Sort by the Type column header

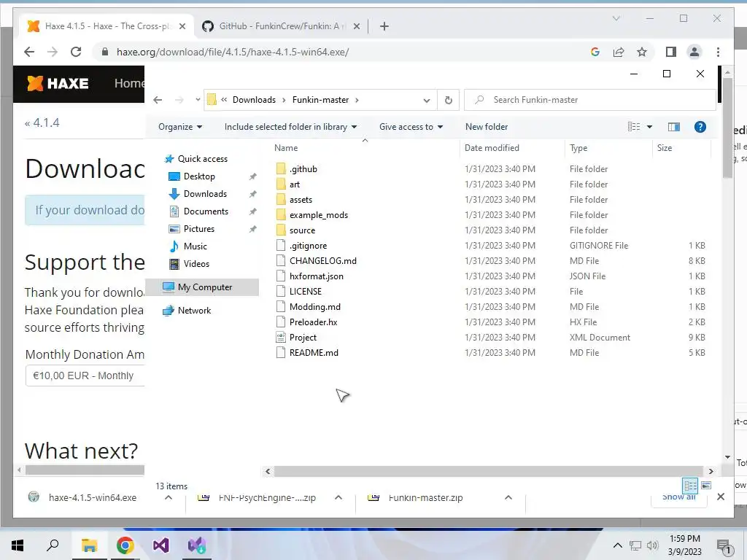578,148
